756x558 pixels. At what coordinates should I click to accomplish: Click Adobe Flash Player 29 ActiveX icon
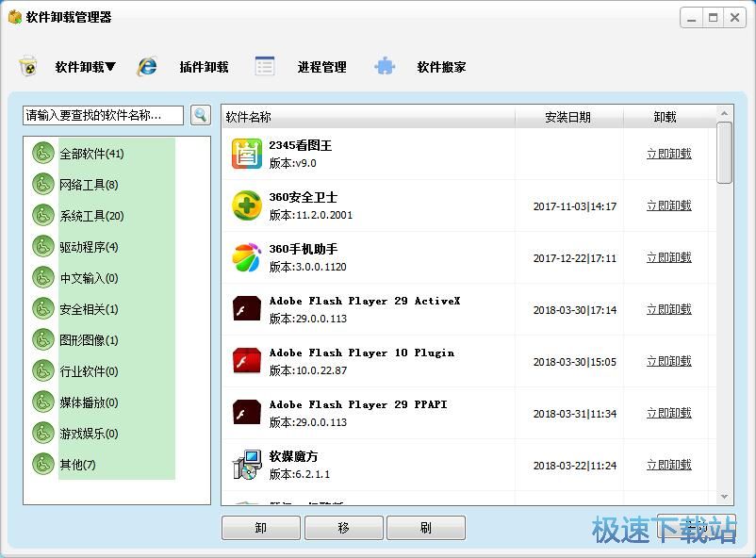(247, 309)
